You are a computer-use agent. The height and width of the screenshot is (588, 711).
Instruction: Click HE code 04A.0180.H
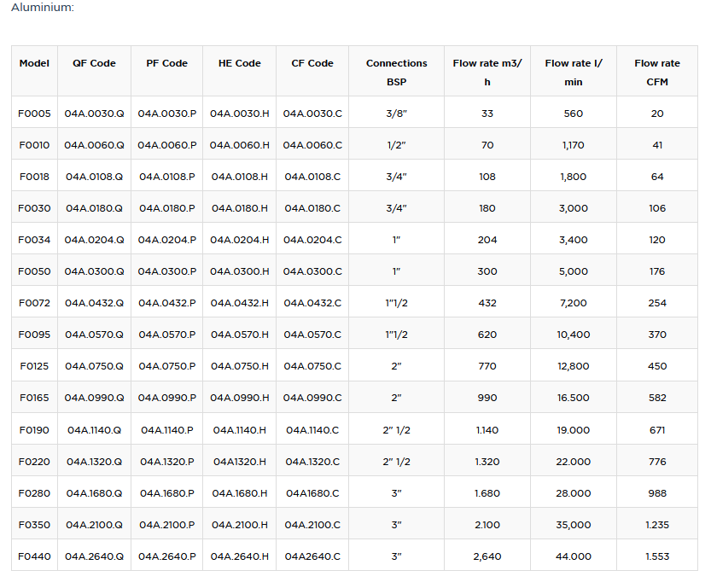coord(239,208)
